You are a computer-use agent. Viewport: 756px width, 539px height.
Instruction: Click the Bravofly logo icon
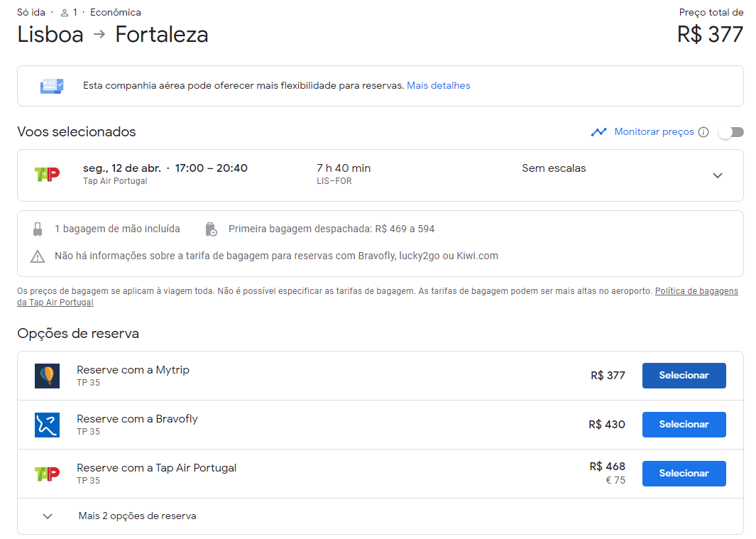[47, 425]
